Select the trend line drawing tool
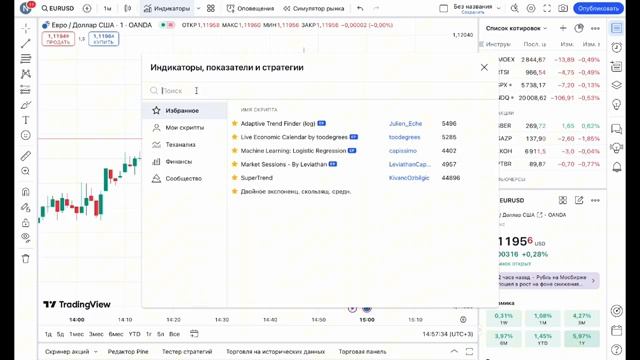Viewport: 640px width, 360px height. [26, 43]
